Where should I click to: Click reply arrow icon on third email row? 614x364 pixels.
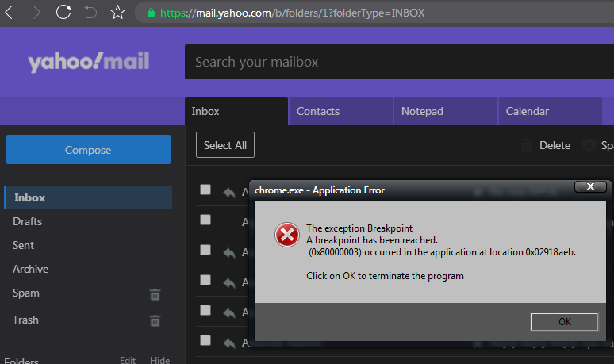coord(229,252)
